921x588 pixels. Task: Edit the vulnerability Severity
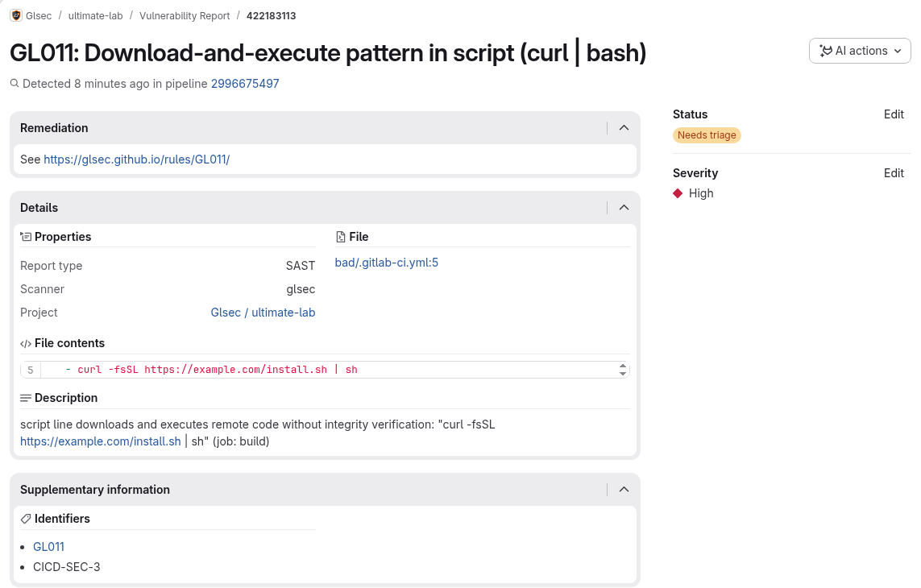[894, 173]
